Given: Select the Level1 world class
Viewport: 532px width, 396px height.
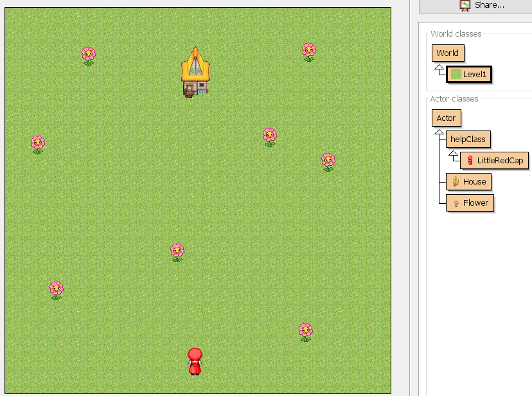Looking at the screenshot, I should [469, 75].
